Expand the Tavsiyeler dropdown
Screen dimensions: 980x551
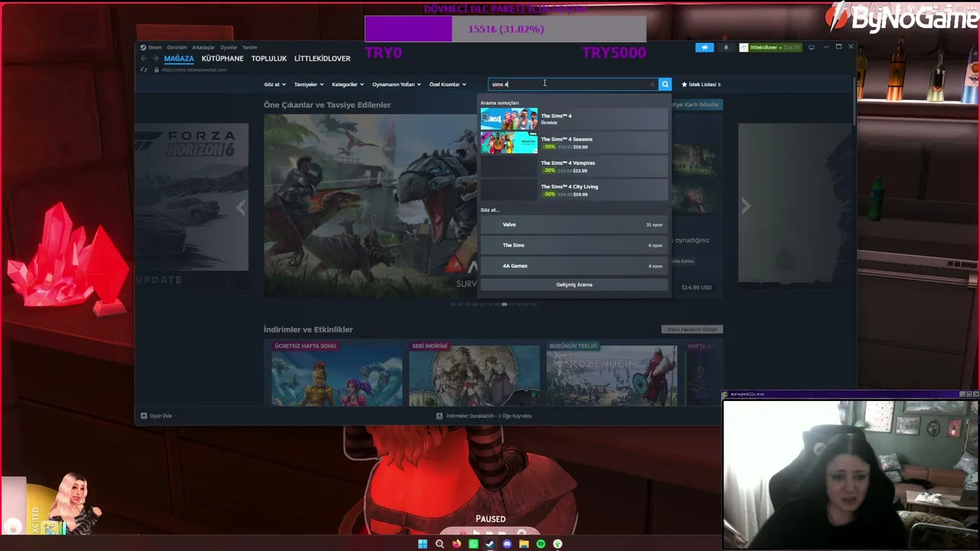309,84
